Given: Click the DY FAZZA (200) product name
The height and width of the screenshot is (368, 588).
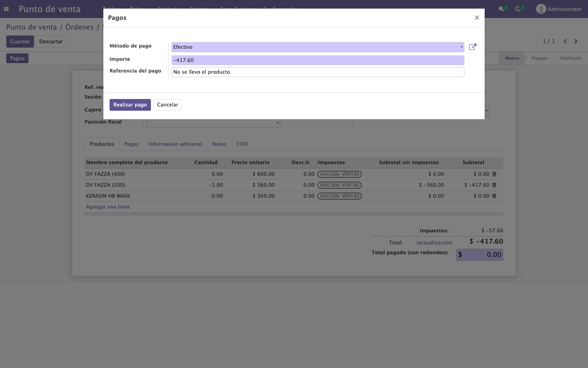Looking at the screenshot, I should (x=106, y=185).
